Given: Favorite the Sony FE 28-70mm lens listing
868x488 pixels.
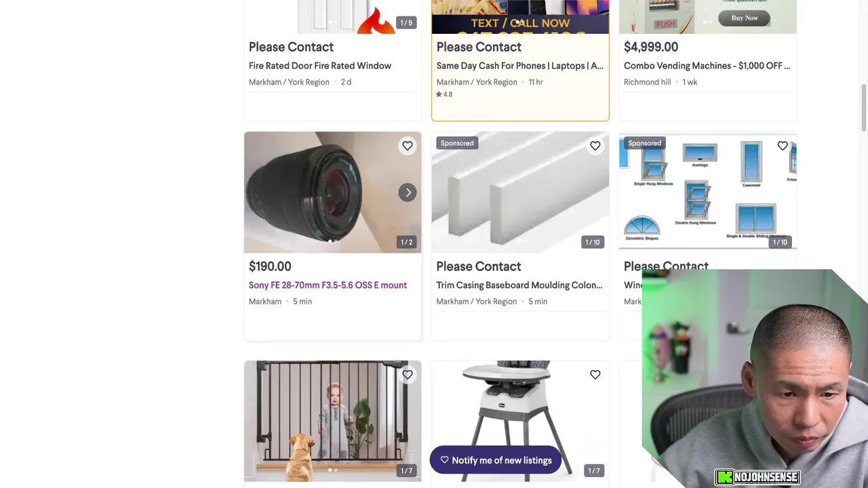Looking at the screenshot, I should [x=408, y=146].
